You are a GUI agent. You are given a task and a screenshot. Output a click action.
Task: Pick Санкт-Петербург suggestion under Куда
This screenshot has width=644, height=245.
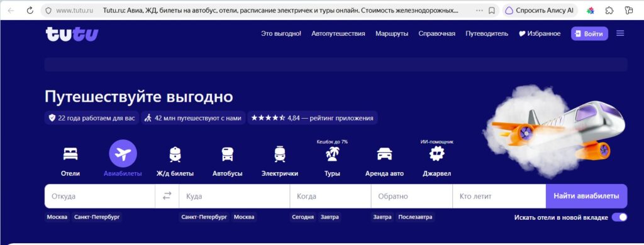tap(204, 217)
